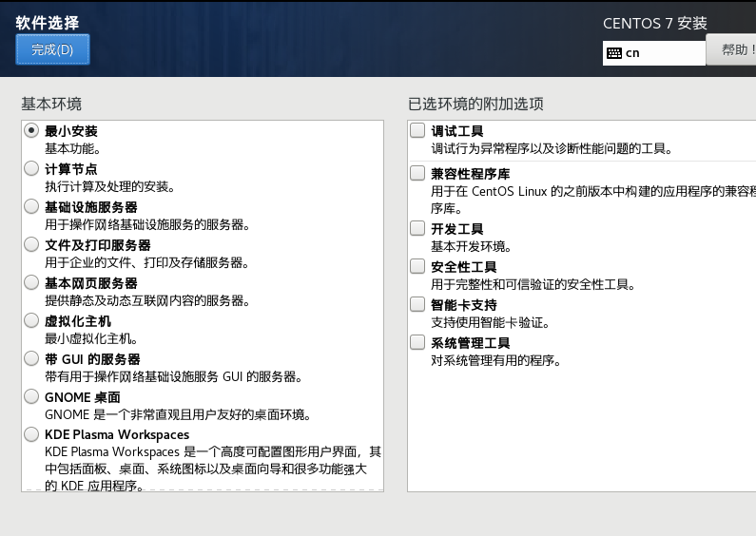This screenshot has height=536, width=756.
Task: Click the 兼容性程序库 description text
Action: click(593, 200)
